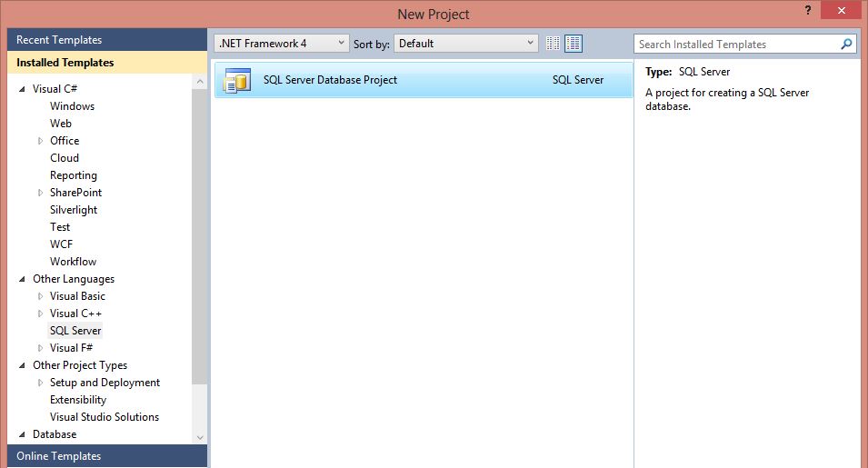
Task: Select the Workflow template category
Action: [73, 261]
